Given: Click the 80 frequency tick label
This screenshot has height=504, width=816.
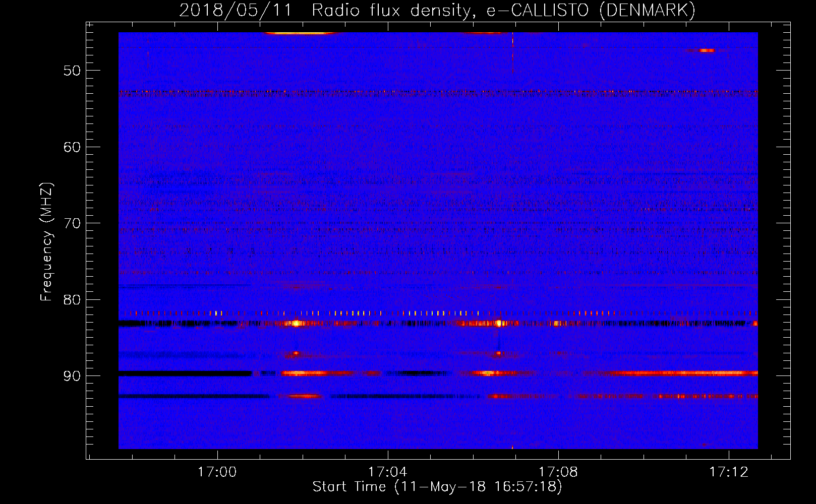Looking at the screenshot, I should click(x=72, y=300).
